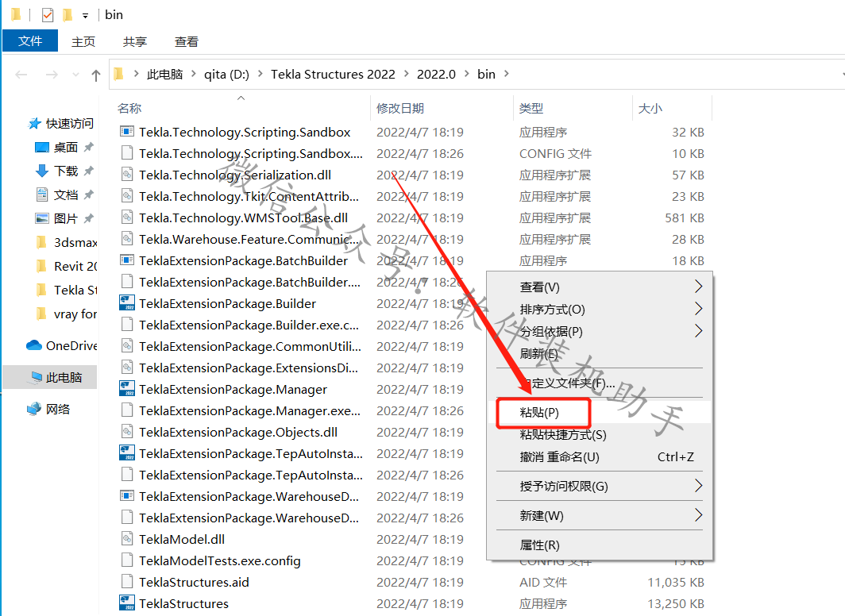Click the OneDrive cloud icon

tap(34, 345)
